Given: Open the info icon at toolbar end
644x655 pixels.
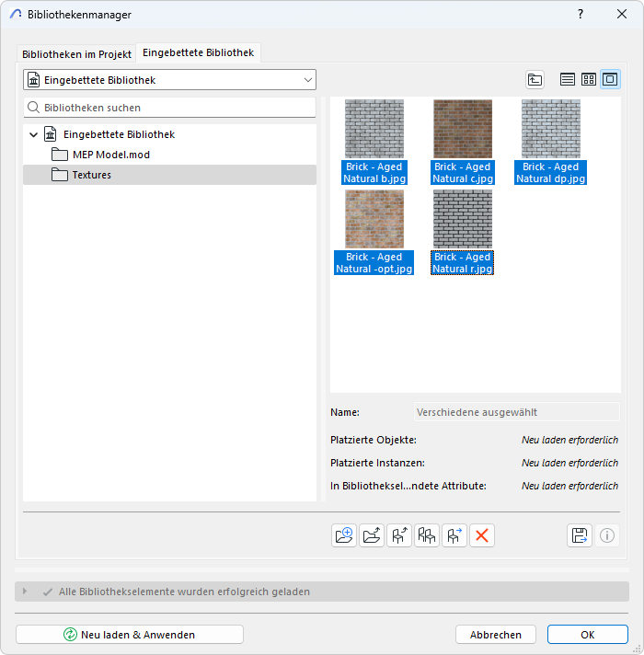Looking at the screenshot, I should [607, 535].
